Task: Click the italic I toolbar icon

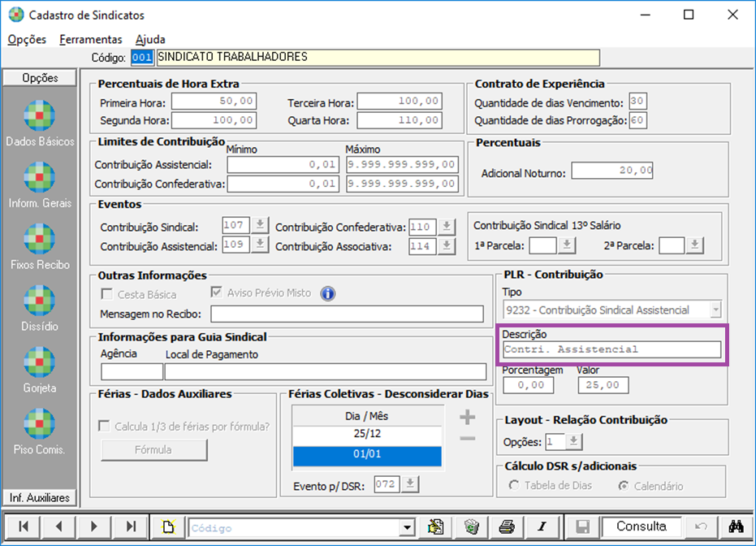Action: tap(542, 526)
